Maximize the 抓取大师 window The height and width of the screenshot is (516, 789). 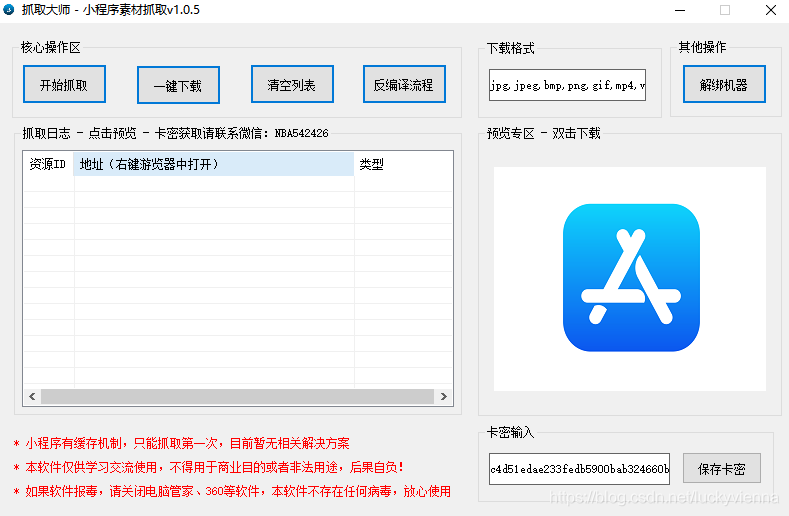725,10
